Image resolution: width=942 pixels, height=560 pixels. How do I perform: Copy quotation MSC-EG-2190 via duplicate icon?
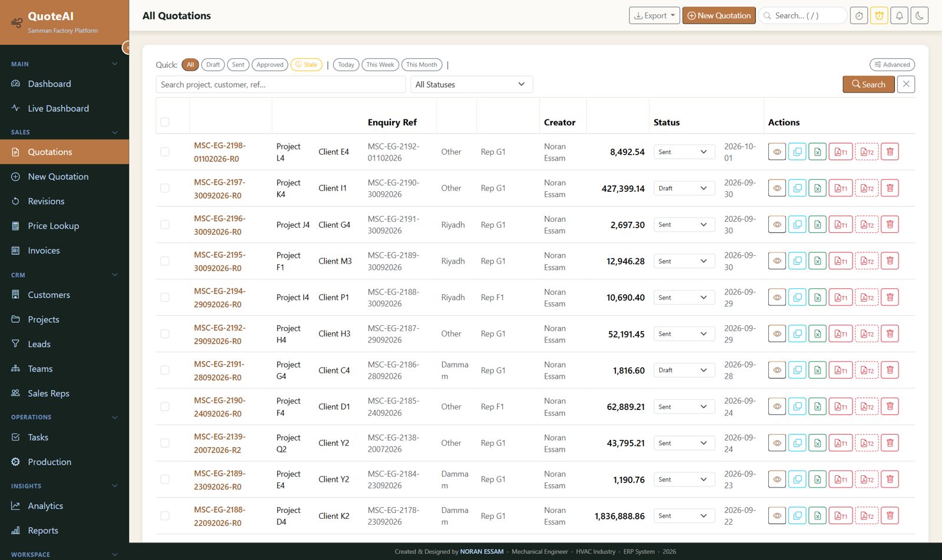pyautogui.click(x=797, y=406)
